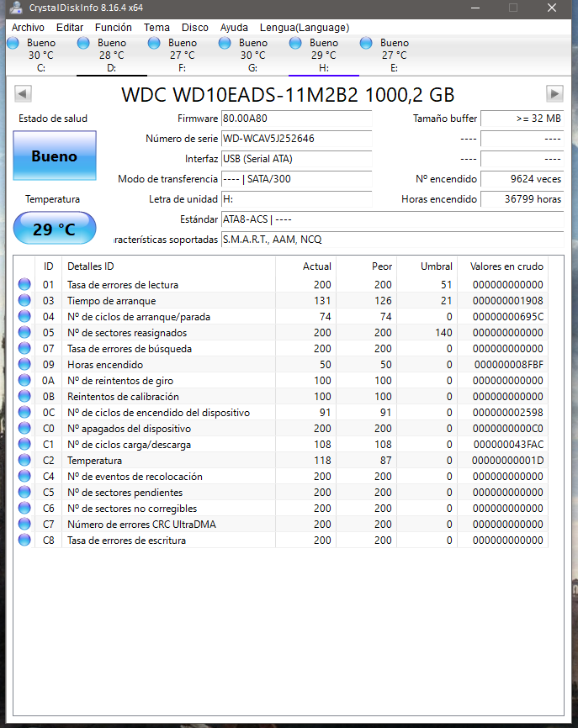The height and width of the screenshot is (728, 578).
Task: Click status orb of attribute C7 CRC UltraDMA
Action: coord(24,525)
